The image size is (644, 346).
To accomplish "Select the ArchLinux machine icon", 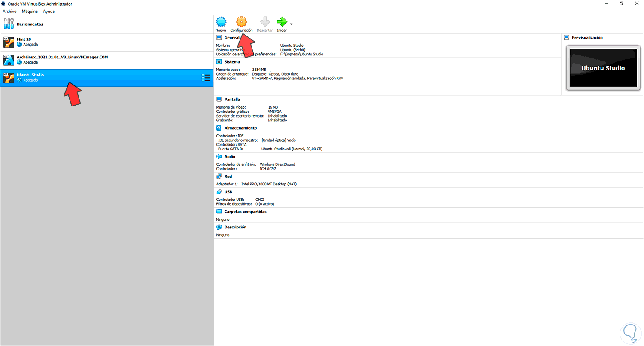I will 9,60.
